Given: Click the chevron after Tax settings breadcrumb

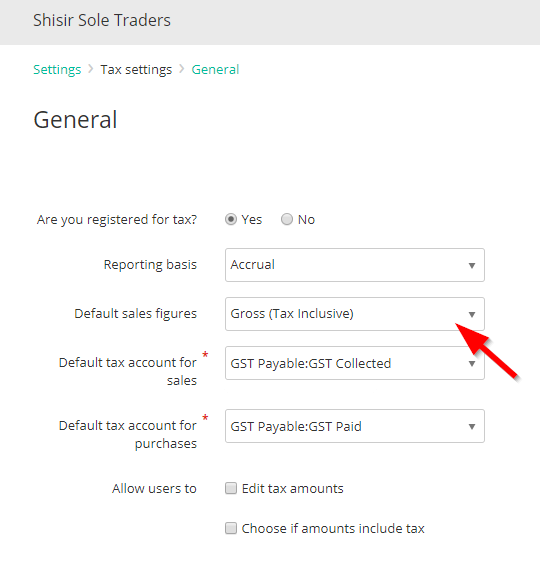Looking at the screenshot, I should coord(182,68).
